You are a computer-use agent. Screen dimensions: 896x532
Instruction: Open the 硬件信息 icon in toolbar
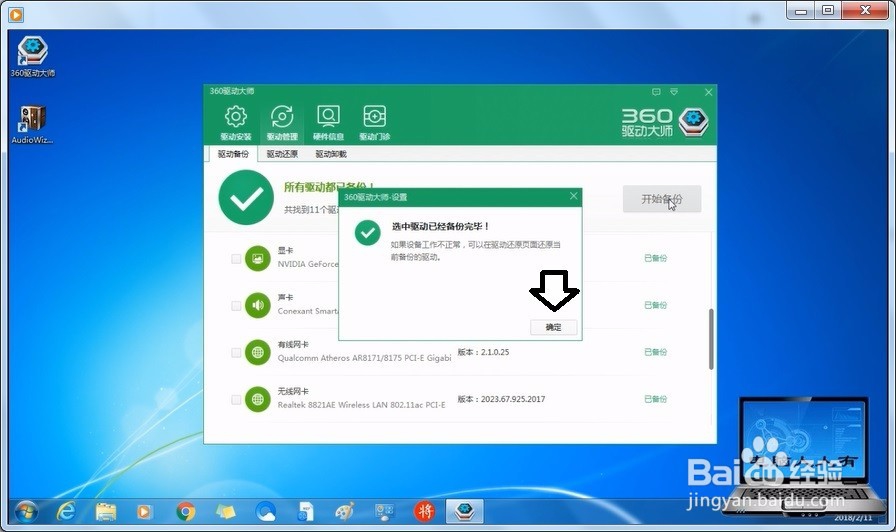tap(329, 122)
